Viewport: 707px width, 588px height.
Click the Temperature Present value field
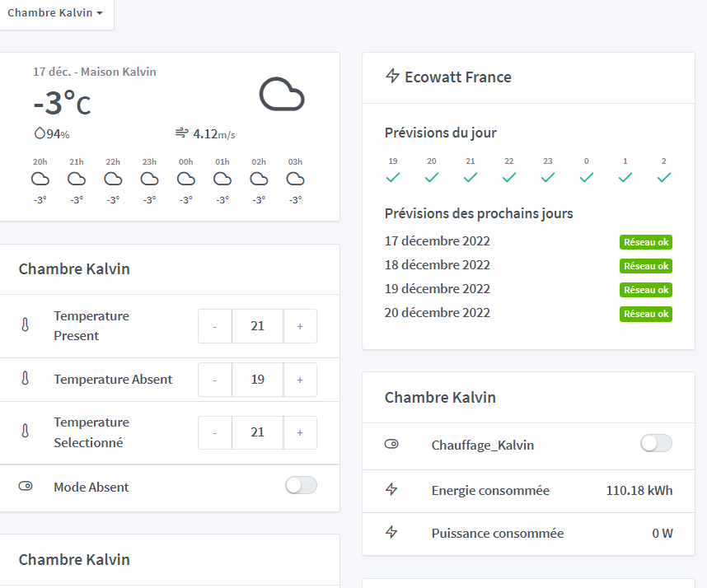tap(257, 326)
